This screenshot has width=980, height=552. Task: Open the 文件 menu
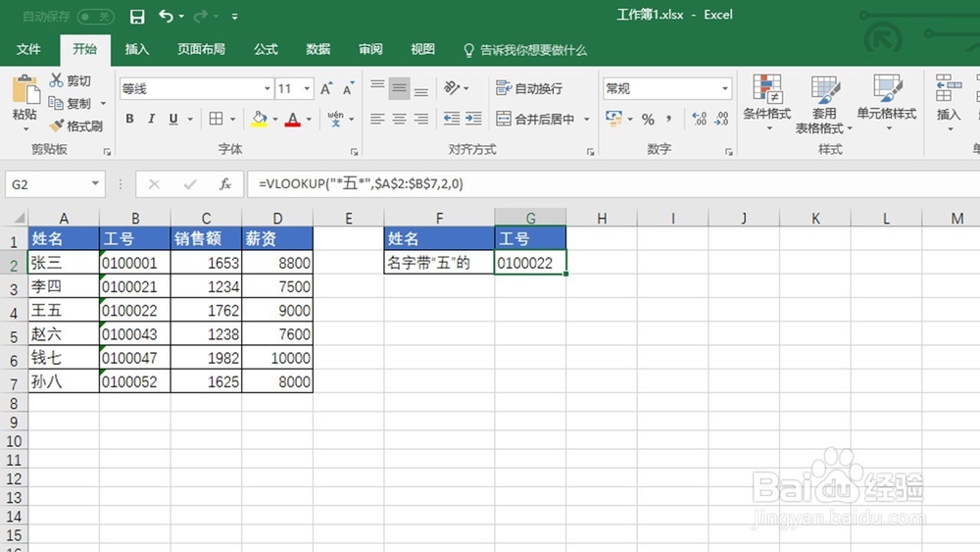[28, 49]
